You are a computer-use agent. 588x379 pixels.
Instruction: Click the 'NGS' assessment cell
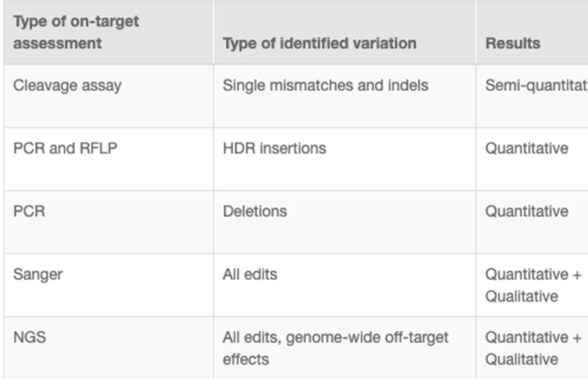30,338
